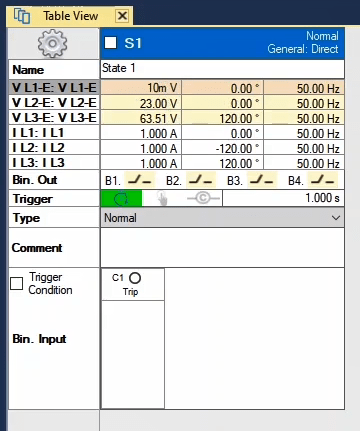The image size is (360, 431).
Task: Select the timeout trigger icon
Action: [121, 199]
